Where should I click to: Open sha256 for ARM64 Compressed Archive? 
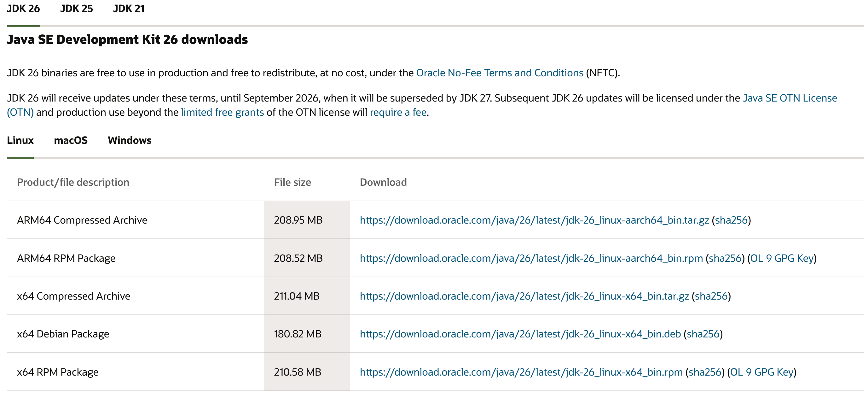coord(731,220)
